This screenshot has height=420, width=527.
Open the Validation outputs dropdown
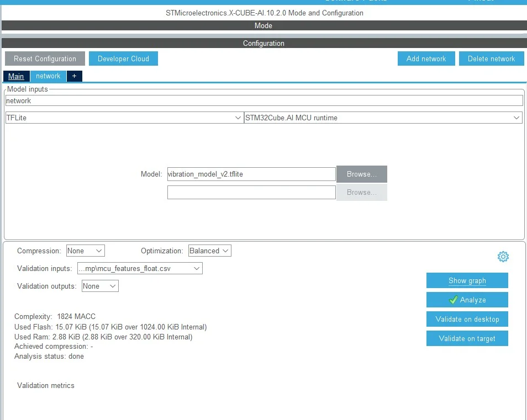(x=100, y=286)
